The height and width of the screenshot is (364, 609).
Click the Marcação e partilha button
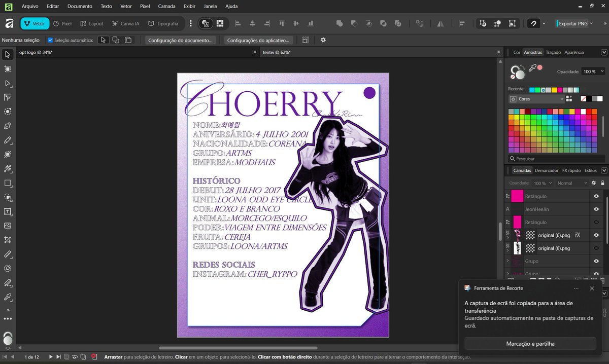tap(530, 344)
